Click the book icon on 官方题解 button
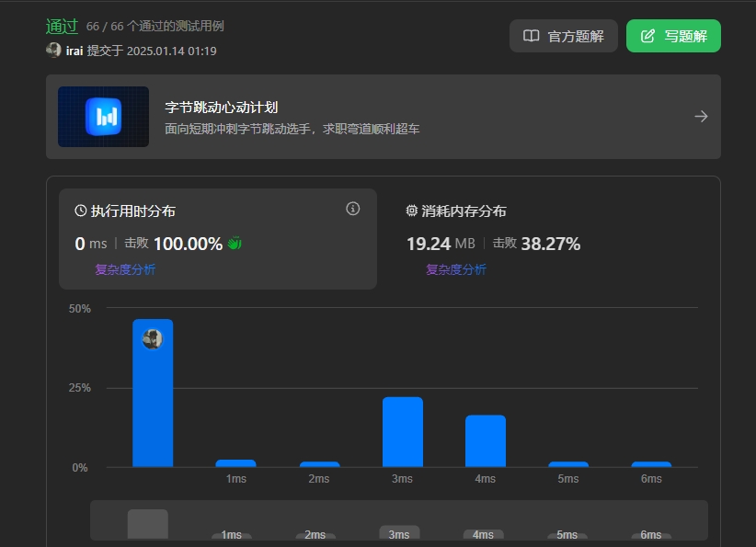756x547 pixels. pyautogui.click(x=530, y=35)
